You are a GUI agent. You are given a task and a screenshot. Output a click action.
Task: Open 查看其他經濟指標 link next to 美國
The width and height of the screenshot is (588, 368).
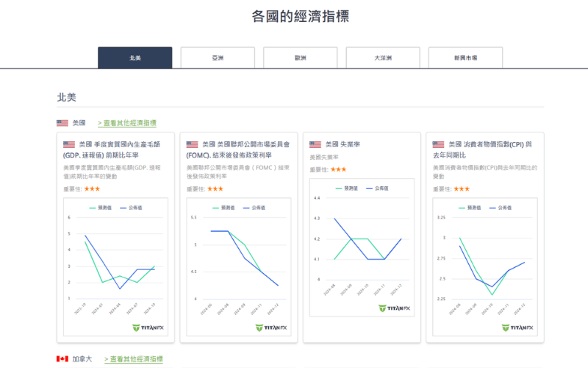[127, 123]
